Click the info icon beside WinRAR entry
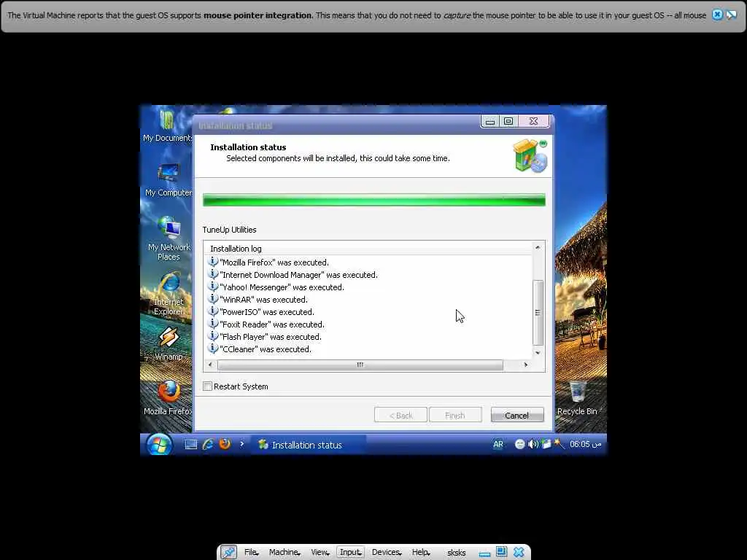Image resolution: width=747 pixels, height=560 pixels. pyautogui.click(x=213, y=298)
